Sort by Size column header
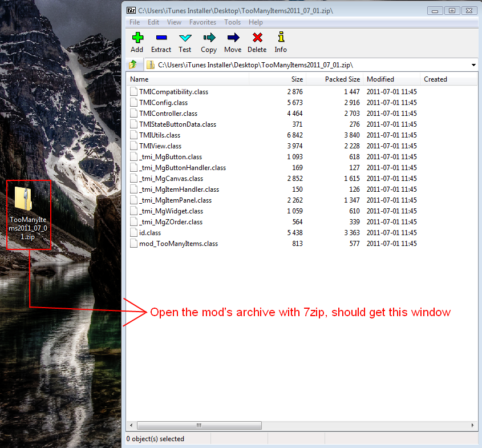 (278, 79)
